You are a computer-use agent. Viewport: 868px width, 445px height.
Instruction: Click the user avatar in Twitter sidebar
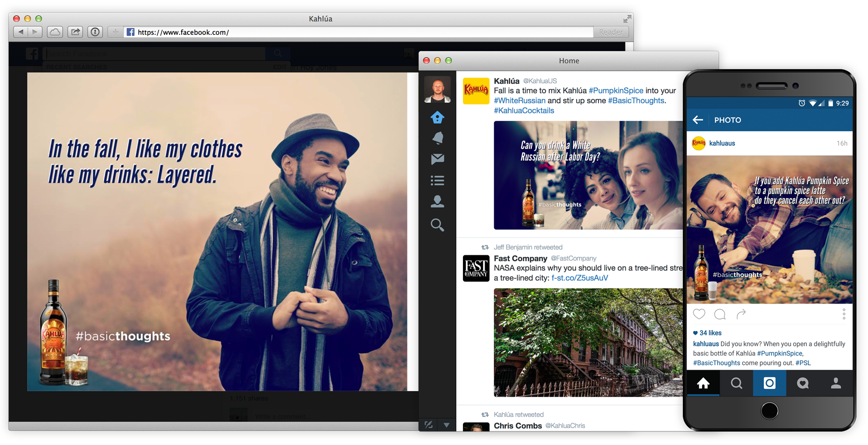(437, 89)
